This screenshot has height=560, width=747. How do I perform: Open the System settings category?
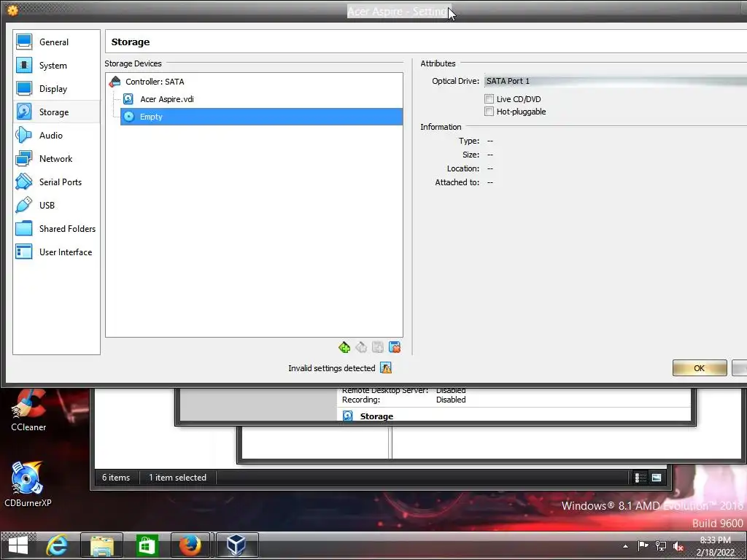point(56,65)
